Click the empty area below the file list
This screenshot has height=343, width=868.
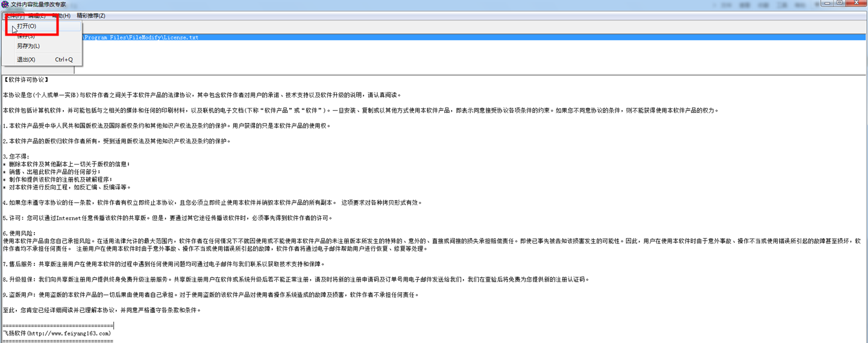click(x=422, y=57)
